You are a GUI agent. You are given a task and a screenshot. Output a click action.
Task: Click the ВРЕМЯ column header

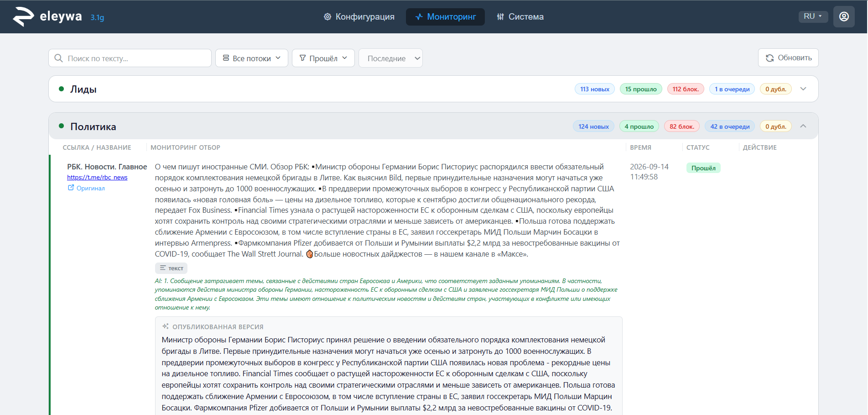click(640, 147)
